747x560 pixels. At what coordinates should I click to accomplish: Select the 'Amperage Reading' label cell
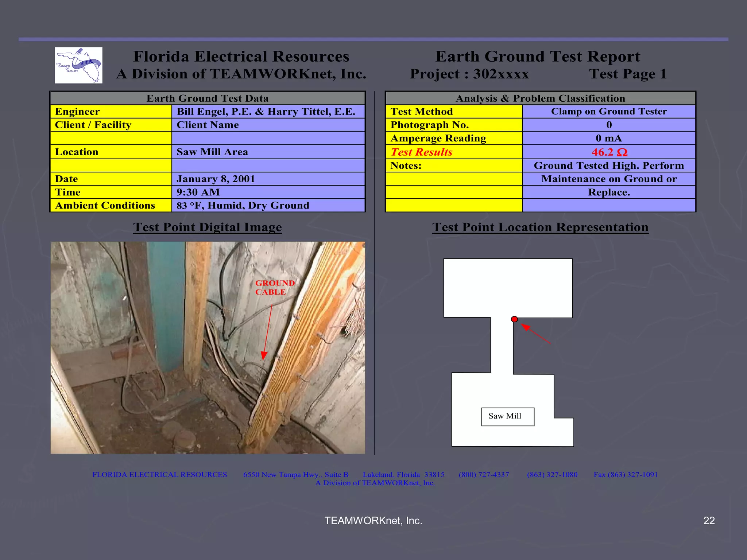454,138
